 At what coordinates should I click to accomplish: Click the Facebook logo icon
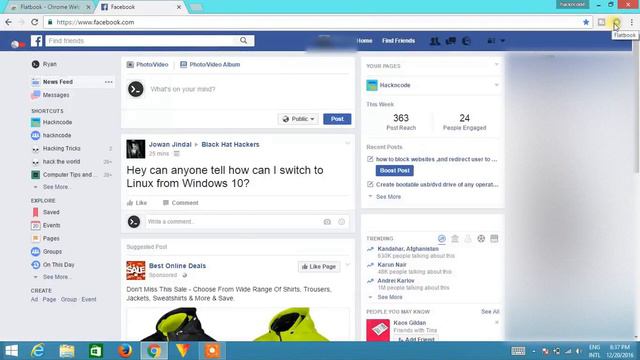click(x=36, y=41)
